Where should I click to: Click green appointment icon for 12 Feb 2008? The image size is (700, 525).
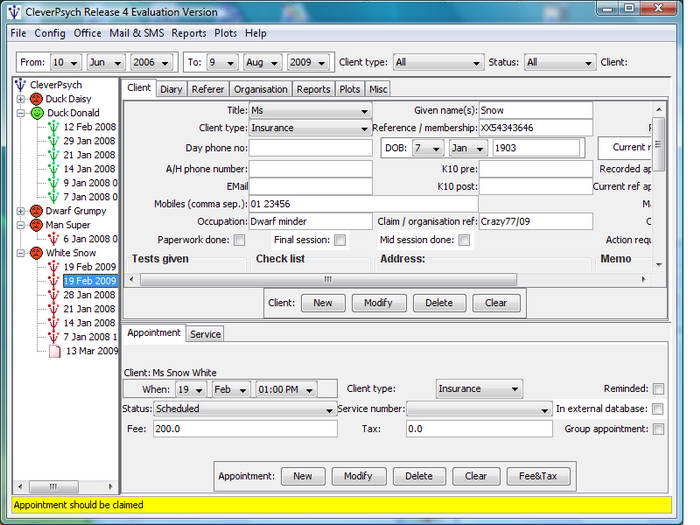point(54,127)
